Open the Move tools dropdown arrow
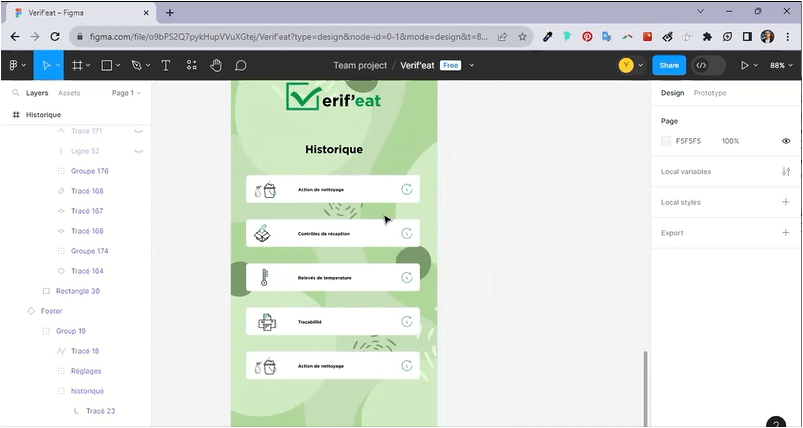The height and width of the screenshot is (428, 803). point(58,66)
